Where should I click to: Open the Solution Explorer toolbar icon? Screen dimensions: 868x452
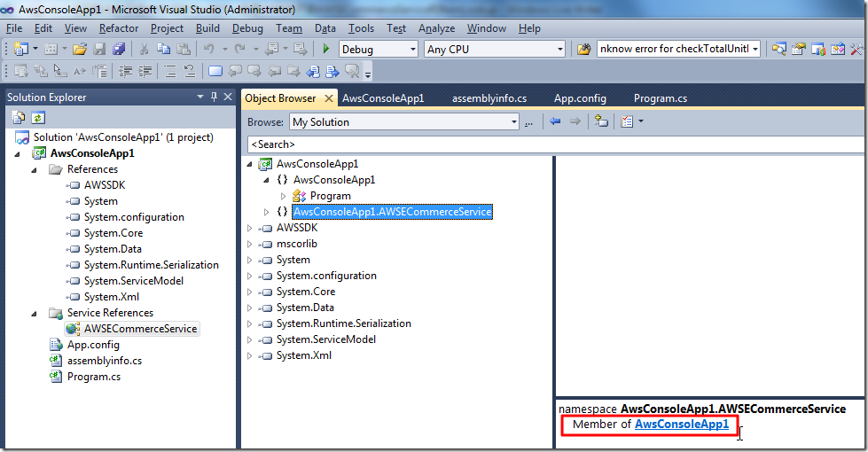coord(778,50)
